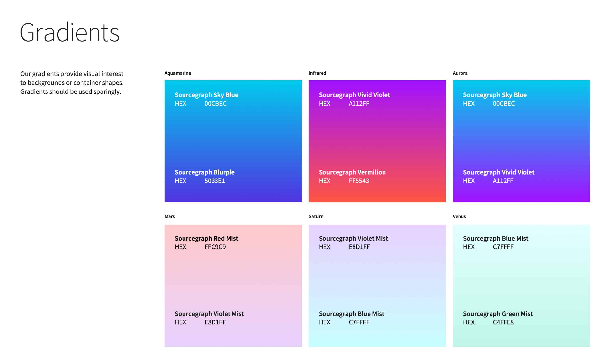Screen dimensions: 615x364
Task: Click Sourcegraph Vivid Violet title in Infrared
Action: (x=354, y=95)
